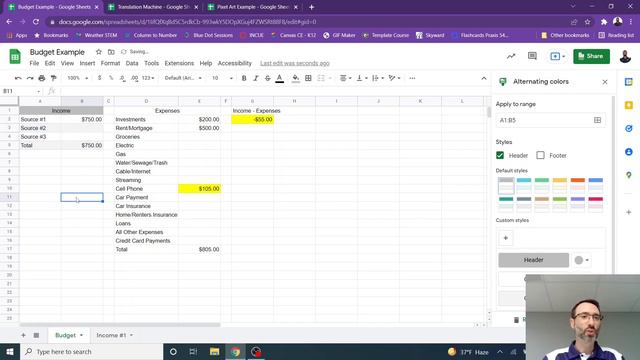Toggle bold formatting

[x=244, y=78]
